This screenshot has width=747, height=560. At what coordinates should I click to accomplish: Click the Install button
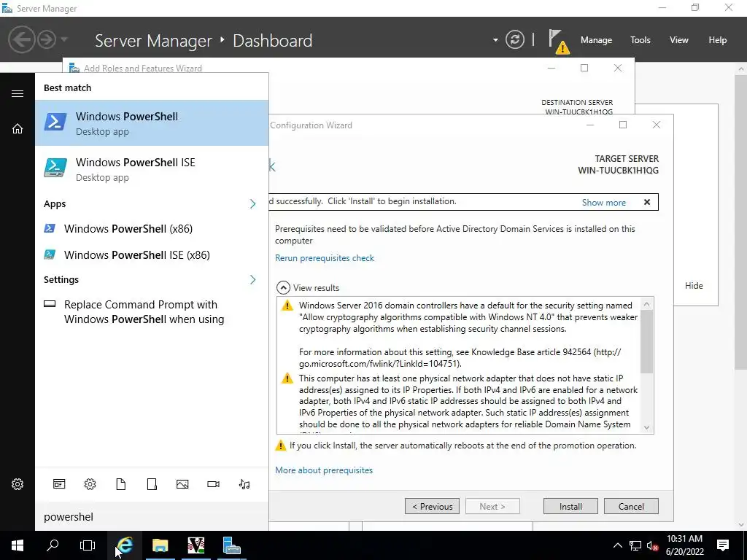pyautogui.click(x=570, y=507)
